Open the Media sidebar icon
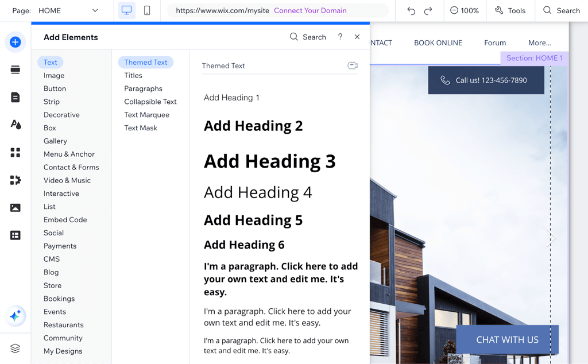This screenshot has height=364, width=588. click(16, 208)
